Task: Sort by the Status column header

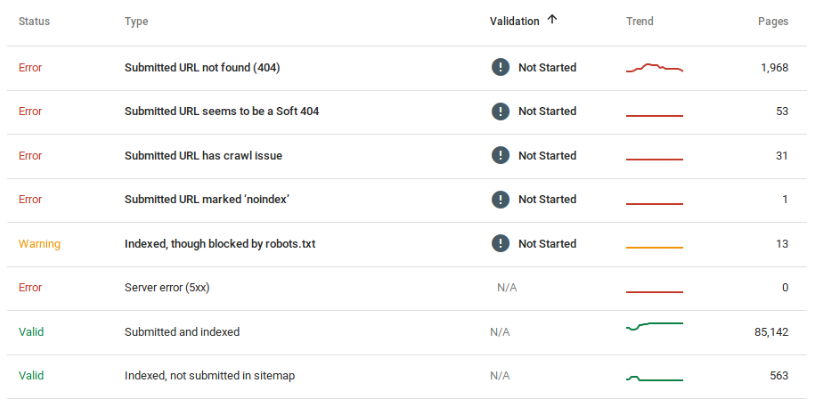Action: pos(34,21)
